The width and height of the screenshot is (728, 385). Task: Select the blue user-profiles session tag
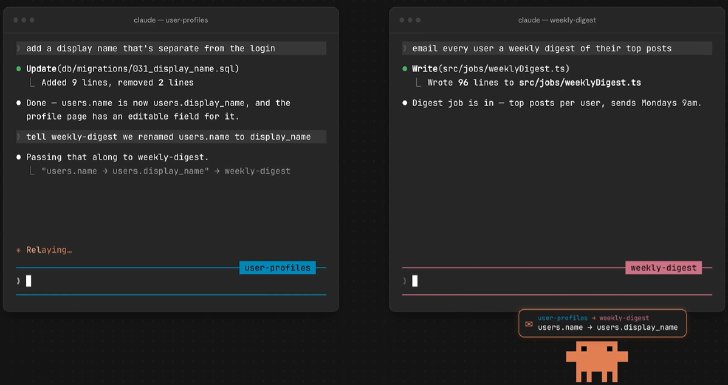pos(277,268)
